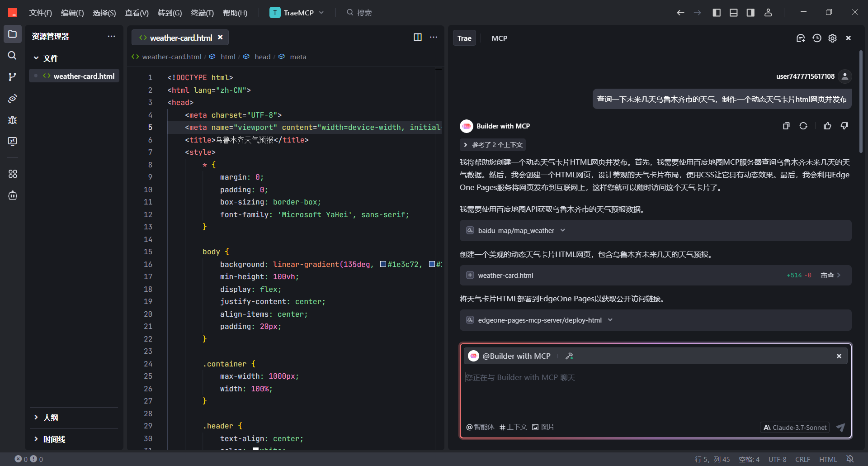
Task: Toggle notifications bell in status bar
Action: coord(850,459)
